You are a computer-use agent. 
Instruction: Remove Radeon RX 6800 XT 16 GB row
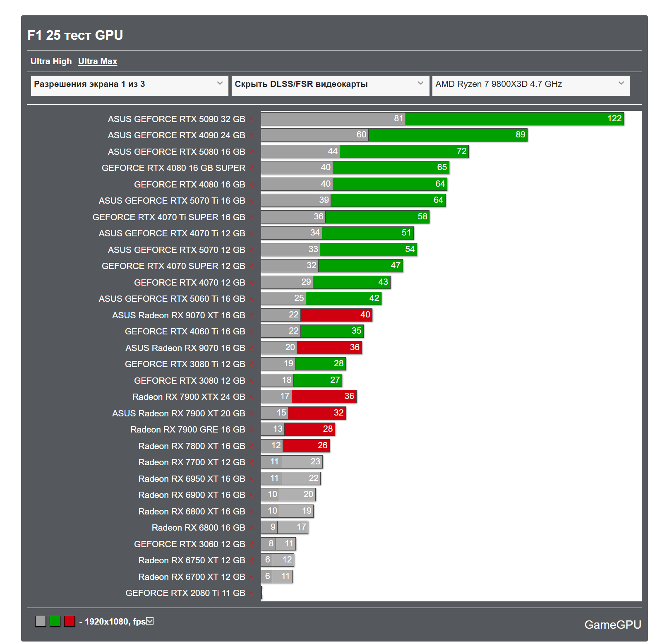tap(251, 512)
